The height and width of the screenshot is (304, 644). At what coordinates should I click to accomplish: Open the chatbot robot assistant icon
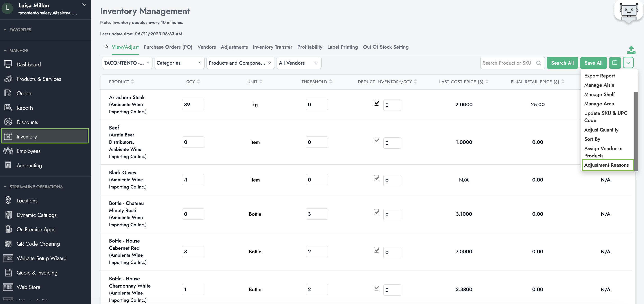pyautogui.click(x=628, y=12)
